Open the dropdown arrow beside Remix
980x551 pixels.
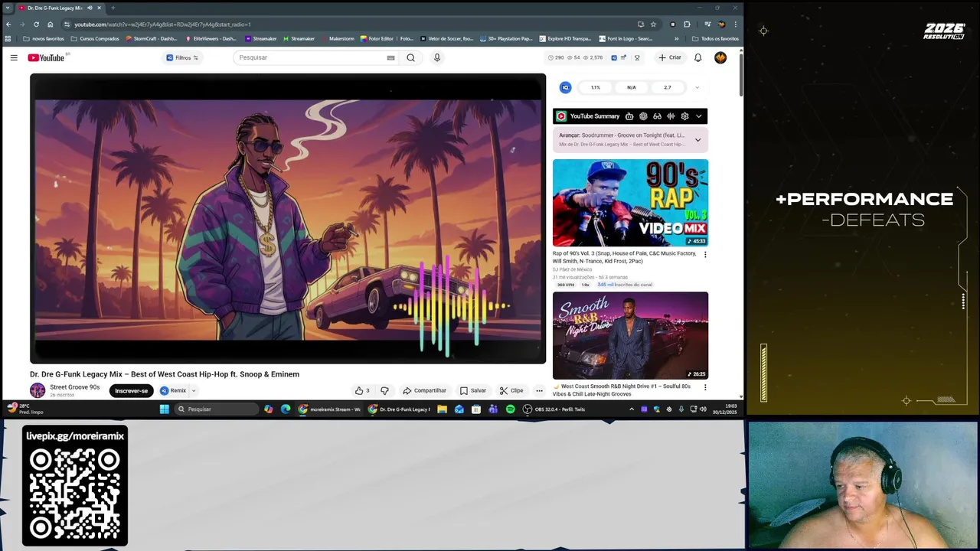coord(194,390)
